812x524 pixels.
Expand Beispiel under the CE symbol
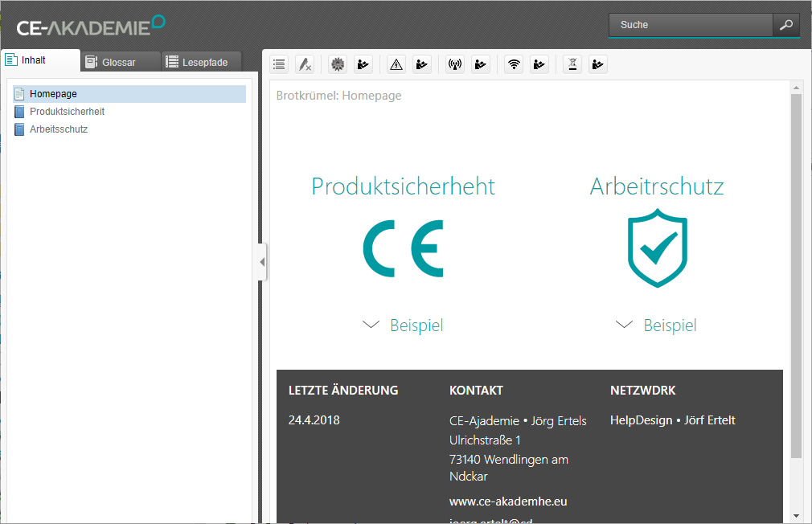(403, 325)
